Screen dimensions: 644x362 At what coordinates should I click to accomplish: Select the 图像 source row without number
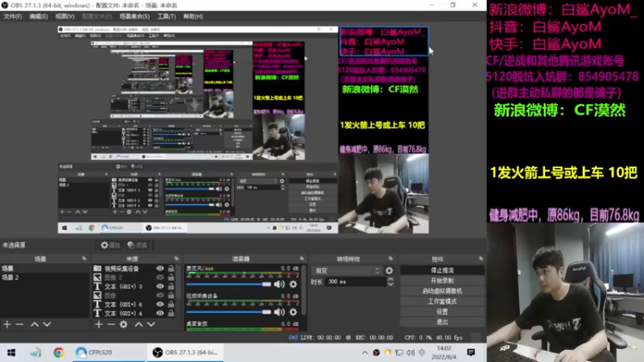coord(134,295)
